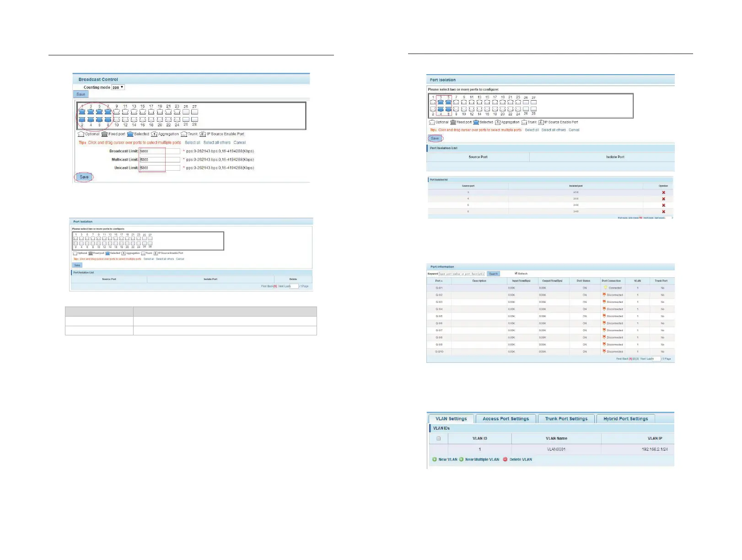742x560 pixels.
Task: Click the New VLAN link text
Action: tap(448, 459)
